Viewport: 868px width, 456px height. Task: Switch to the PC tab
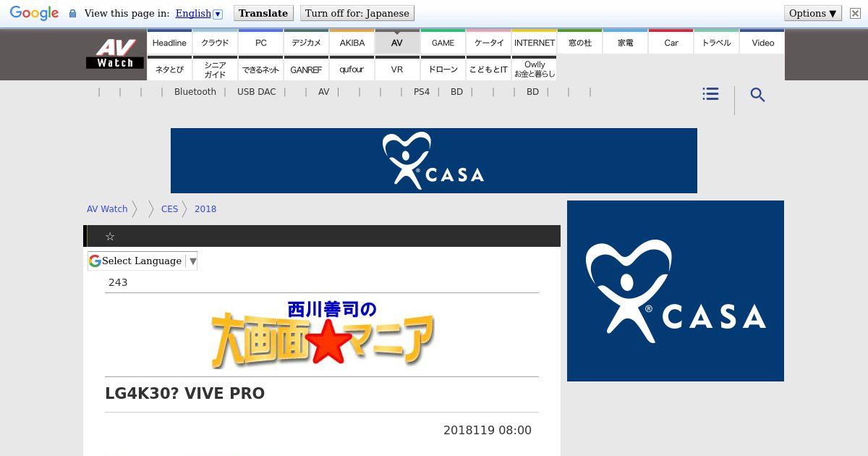click(x=261, y=42)
